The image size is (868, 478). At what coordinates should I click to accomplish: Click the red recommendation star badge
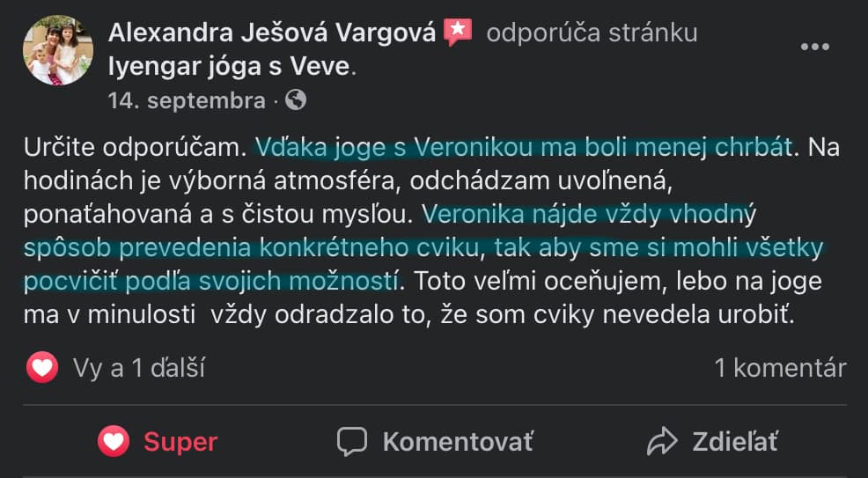click(x=458, y=33)
